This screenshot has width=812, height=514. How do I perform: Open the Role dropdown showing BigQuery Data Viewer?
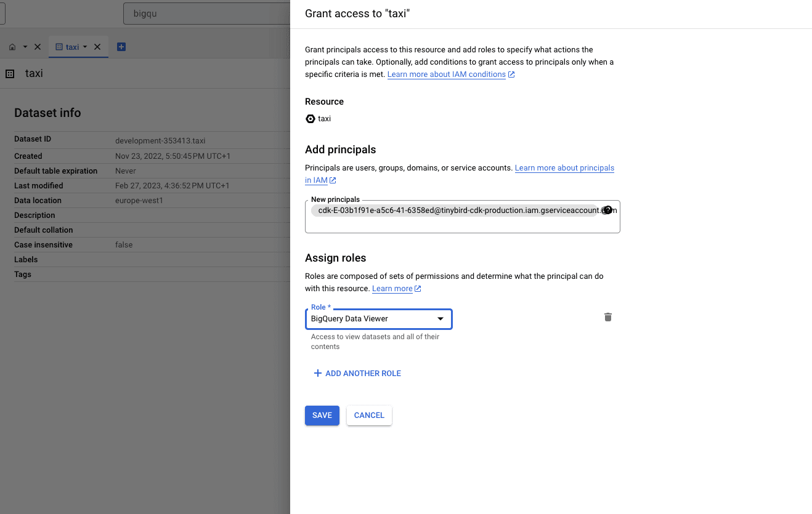[x=378, y=319]
